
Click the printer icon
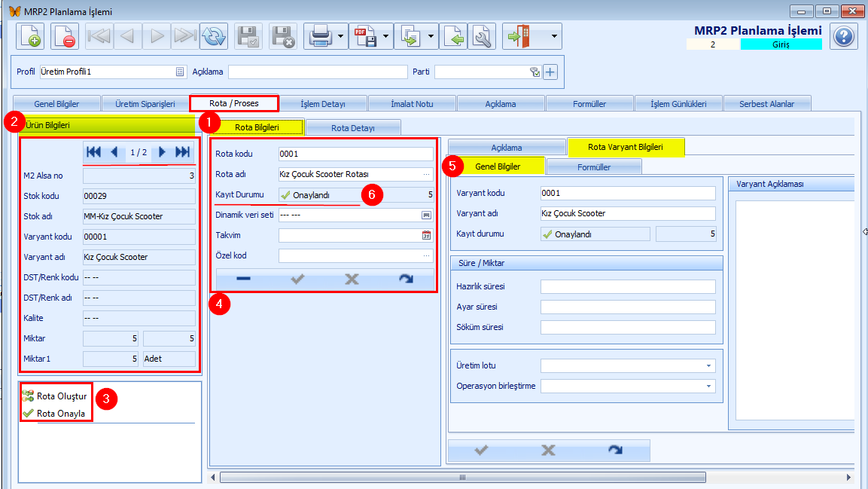pyautogui.click(x=321, y=36)
